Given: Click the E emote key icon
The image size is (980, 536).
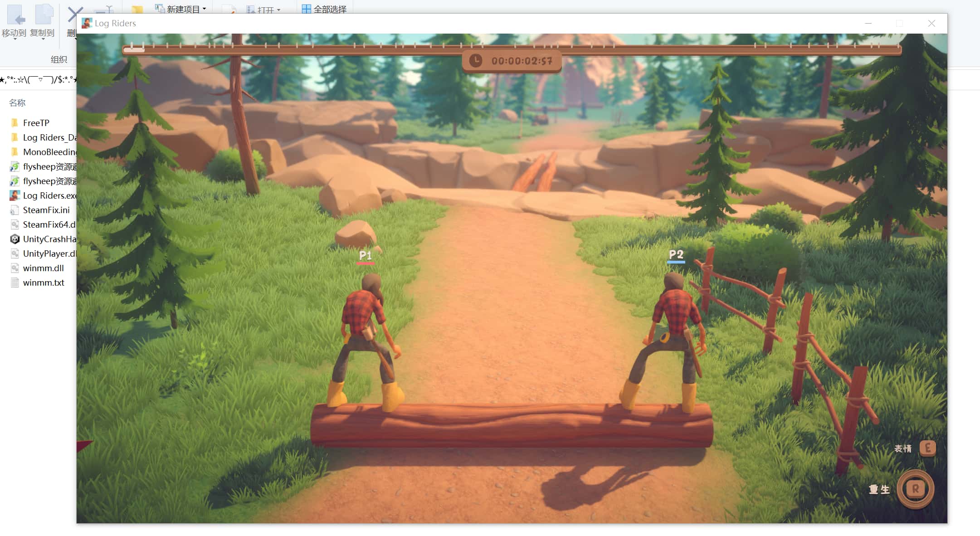Looking at the screenshot, I should [927, 448].
